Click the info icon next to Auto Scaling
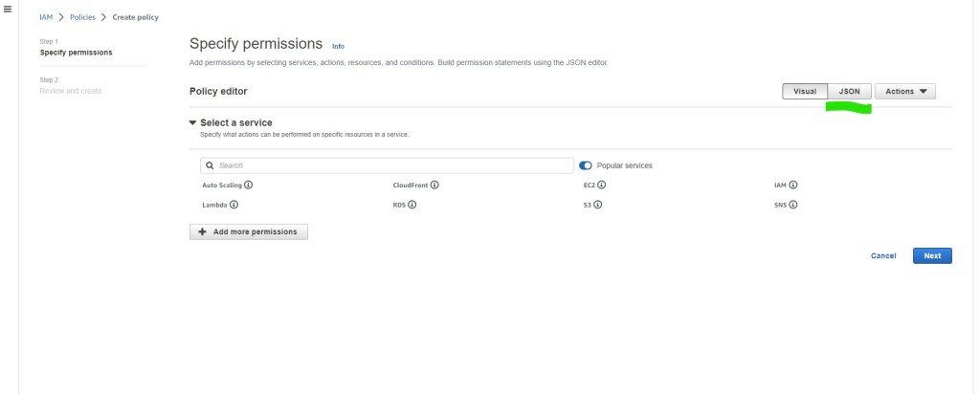The width and height of the screenshot is (980, 394). [249, 185]
